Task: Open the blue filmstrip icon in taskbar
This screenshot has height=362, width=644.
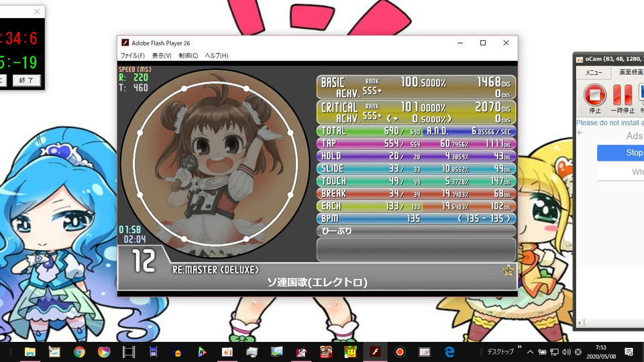Action: 153,352
